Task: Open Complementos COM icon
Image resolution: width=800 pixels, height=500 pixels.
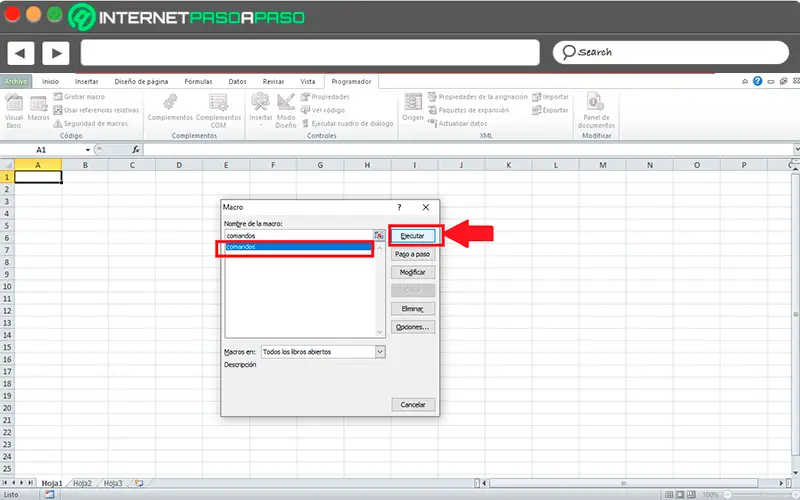Action: (218, 110)
